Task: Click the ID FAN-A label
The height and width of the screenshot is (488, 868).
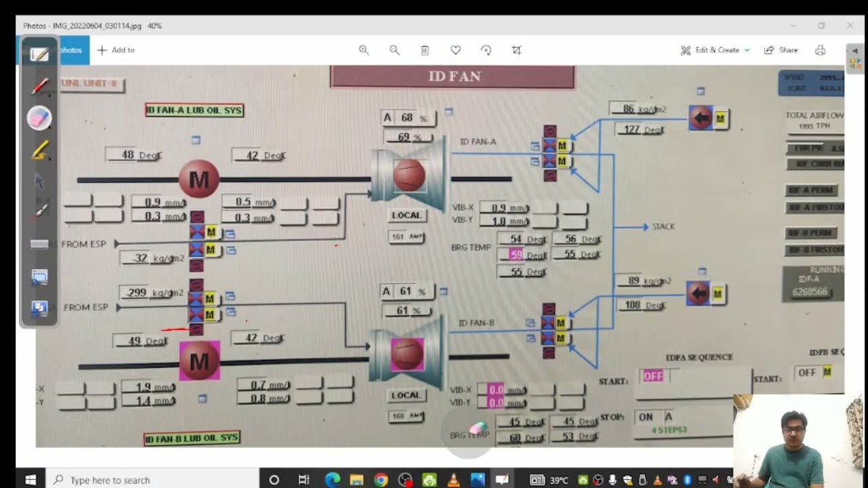Action: 478,142
